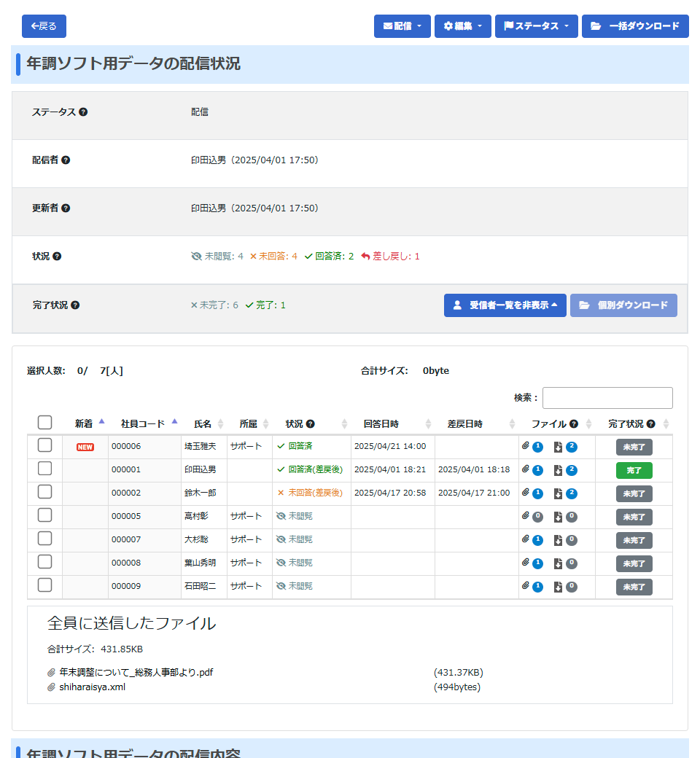
Task: Expand the 編集 dropdown menu
Action: point(462,26)
